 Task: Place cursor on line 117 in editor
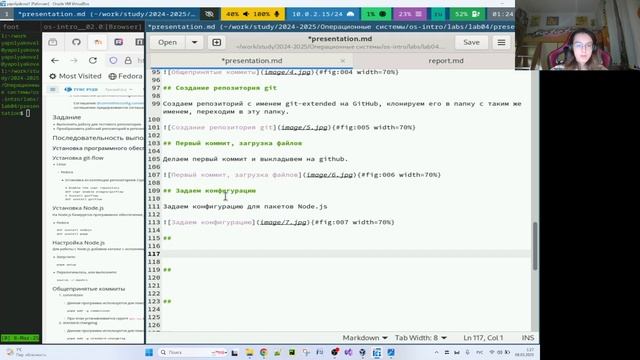pyautogui.click(x=346, y=254)
